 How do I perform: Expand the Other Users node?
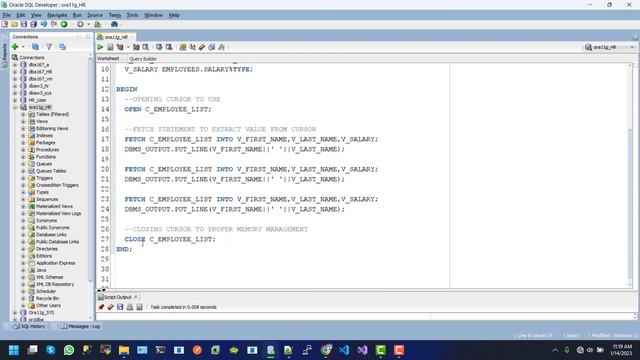click(23, 305)
